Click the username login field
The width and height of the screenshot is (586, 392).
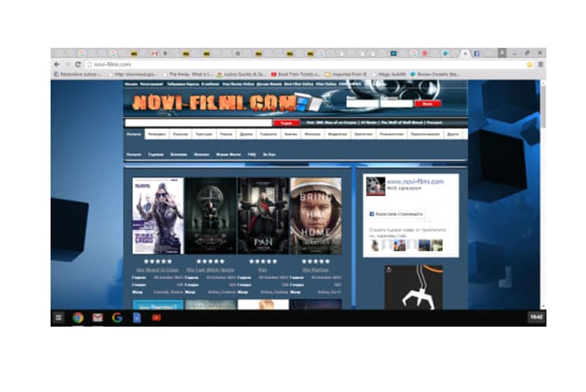[x=362, y=104]
